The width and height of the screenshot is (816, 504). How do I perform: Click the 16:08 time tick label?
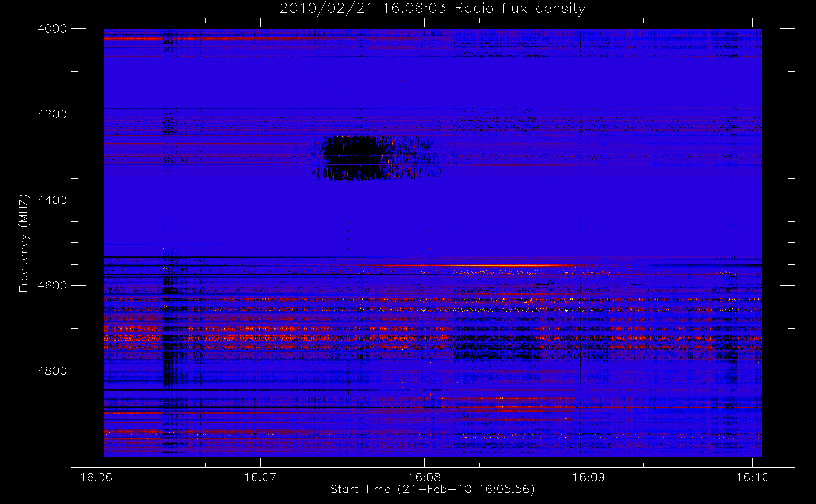[425, 477]
